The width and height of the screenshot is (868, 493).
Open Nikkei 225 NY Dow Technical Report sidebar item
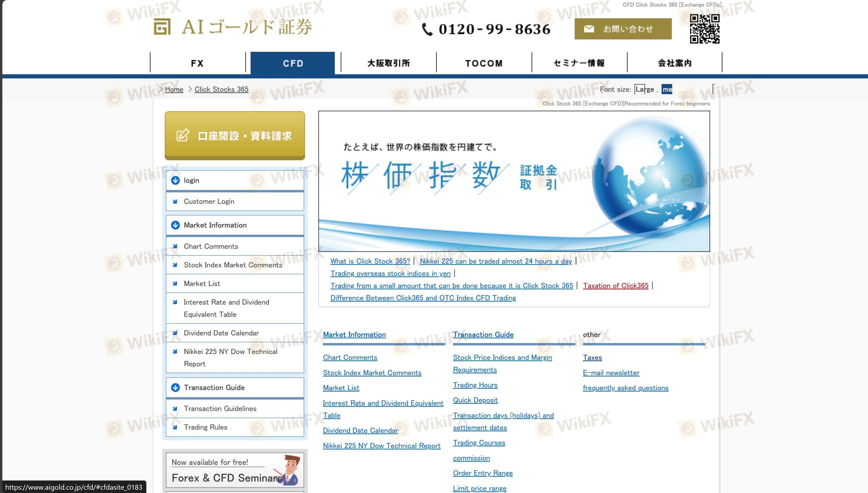[235, 358]
